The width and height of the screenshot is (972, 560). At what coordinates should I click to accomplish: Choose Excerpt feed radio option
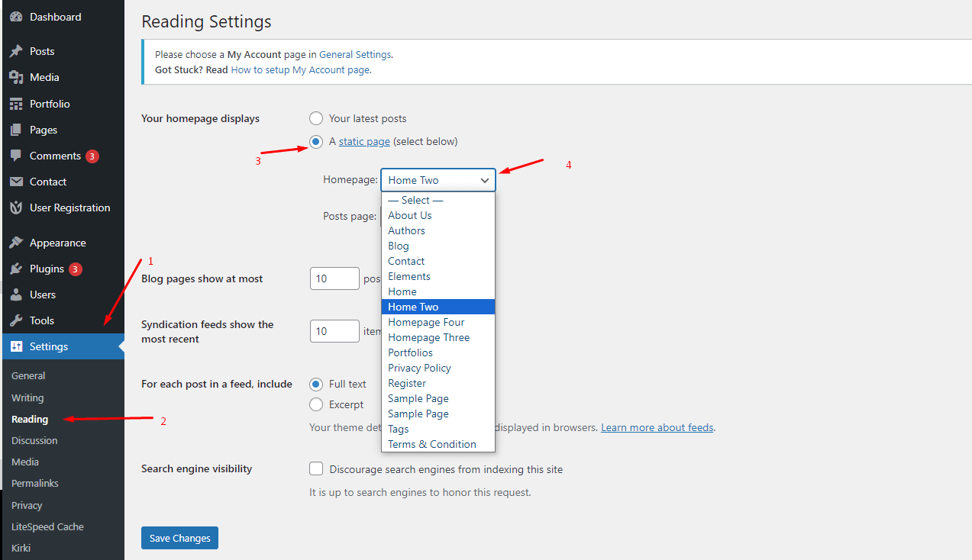(316, 404)
